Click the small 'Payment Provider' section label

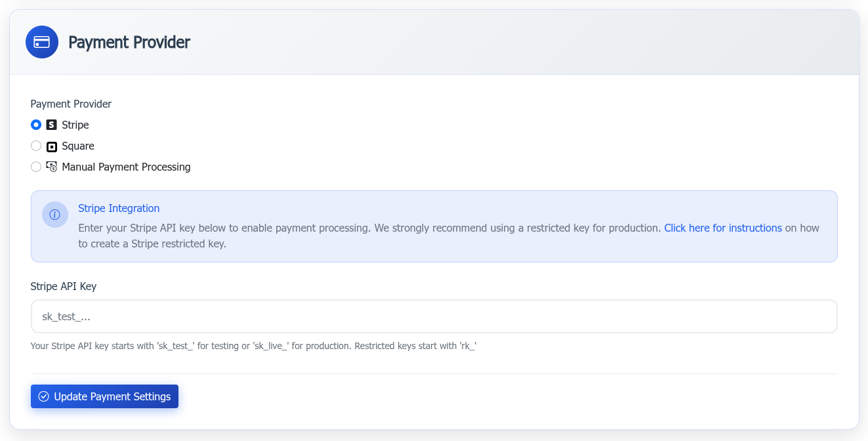71,104
